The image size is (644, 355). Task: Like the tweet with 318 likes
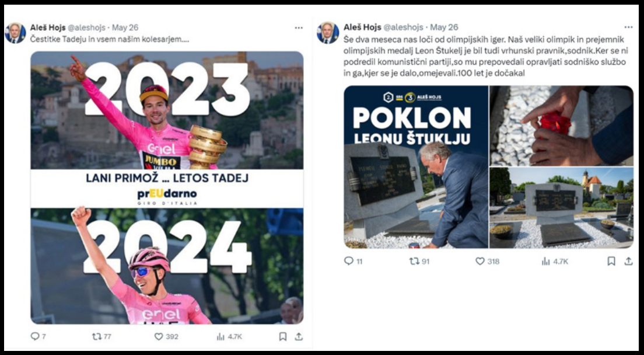click(480, 261)
